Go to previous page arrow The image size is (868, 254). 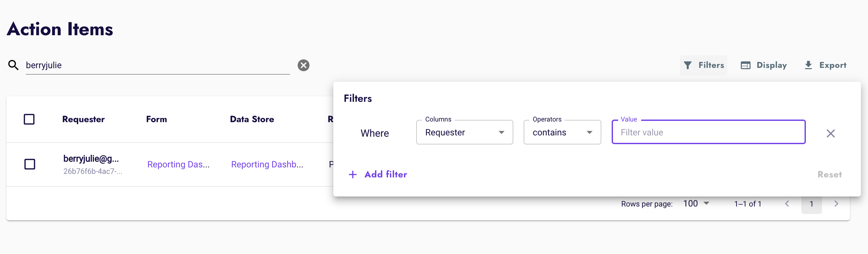coord(787,204)
